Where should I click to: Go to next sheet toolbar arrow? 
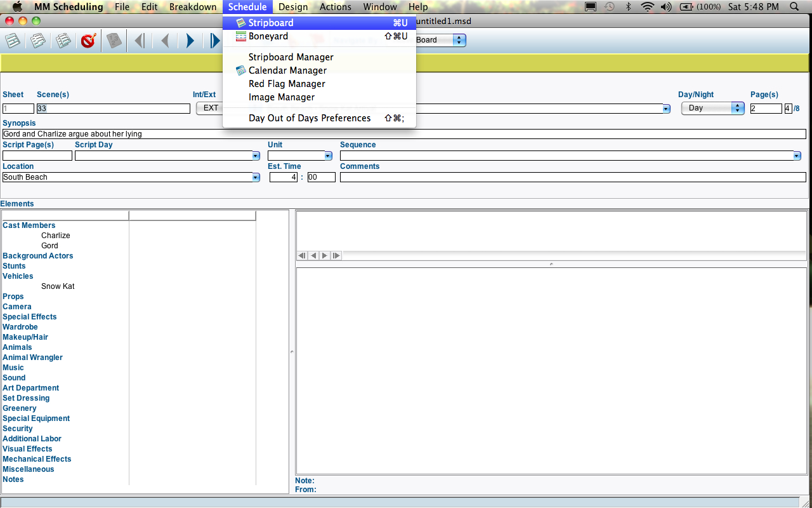tap(190, 41)
